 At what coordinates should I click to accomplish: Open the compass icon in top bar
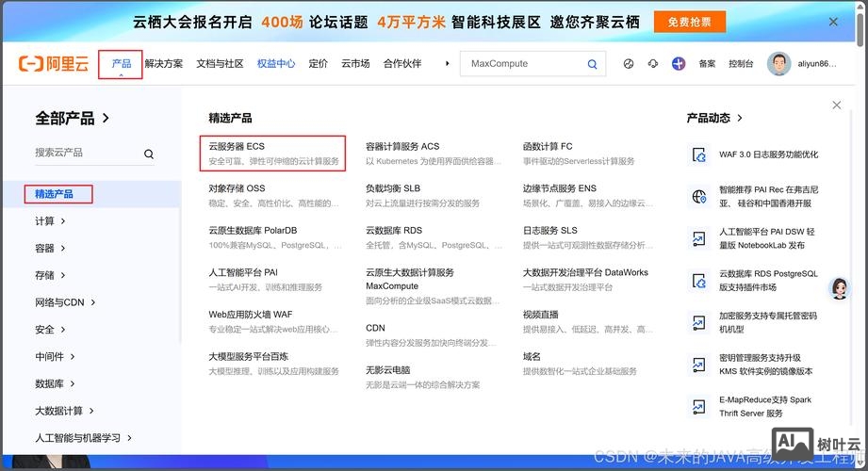tap(629, 64)
